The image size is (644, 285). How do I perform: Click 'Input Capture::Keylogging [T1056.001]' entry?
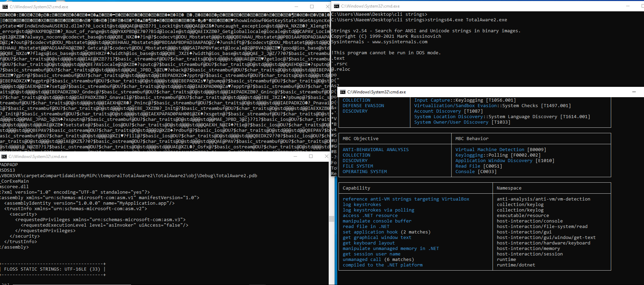[465, 100]
